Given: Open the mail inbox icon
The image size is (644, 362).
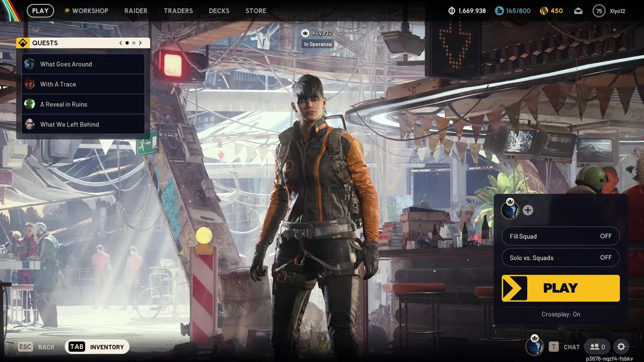Looking at the screenshot, I should point(579,11).
